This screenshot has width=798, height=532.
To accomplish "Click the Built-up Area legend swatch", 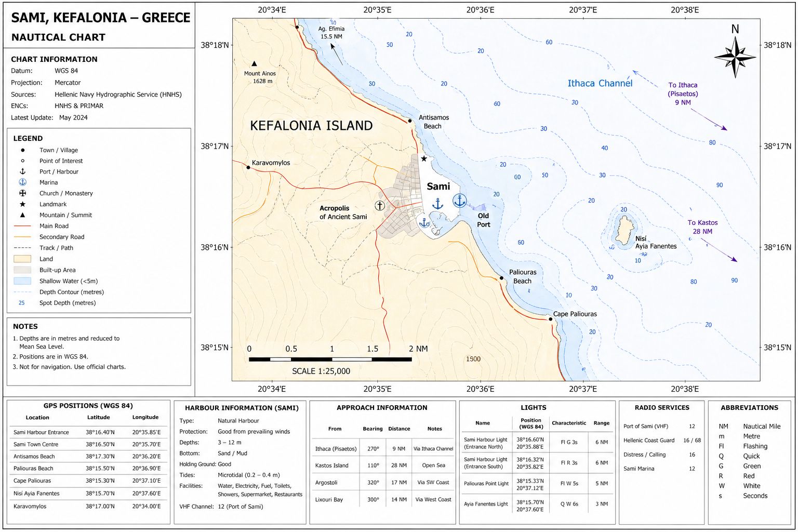I will coord(22,270).
